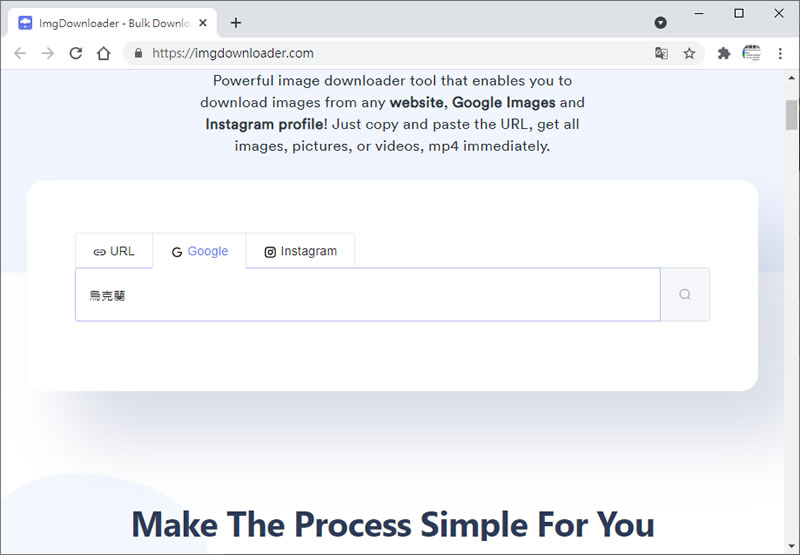Click the scrollbar up arrow
The height and width of the screenshot is (555, 800).
791,78
